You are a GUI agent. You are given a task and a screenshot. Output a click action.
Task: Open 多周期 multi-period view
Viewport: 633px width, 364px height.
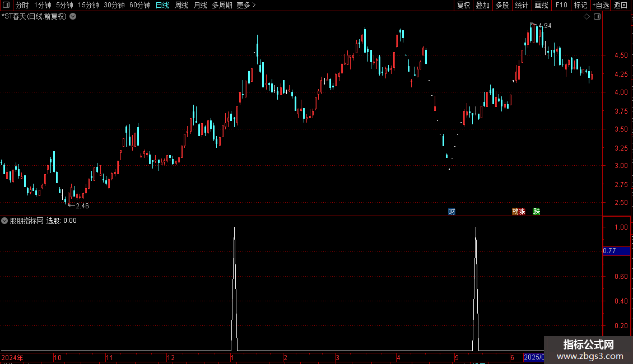pyautogui.click(x=222, y=5)
